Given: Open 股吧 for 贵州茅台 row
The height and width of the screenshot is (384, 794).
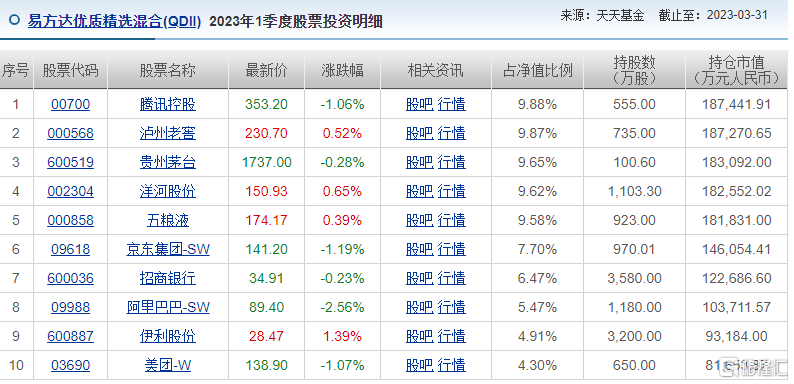Looking at the screenshot, I should (420, 162).
